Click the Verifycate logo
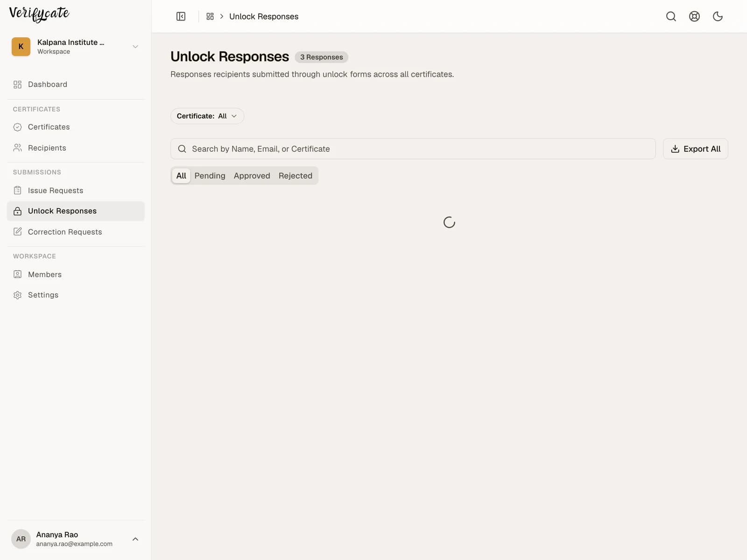Screen dimensions: 747x560 (39, 14)
